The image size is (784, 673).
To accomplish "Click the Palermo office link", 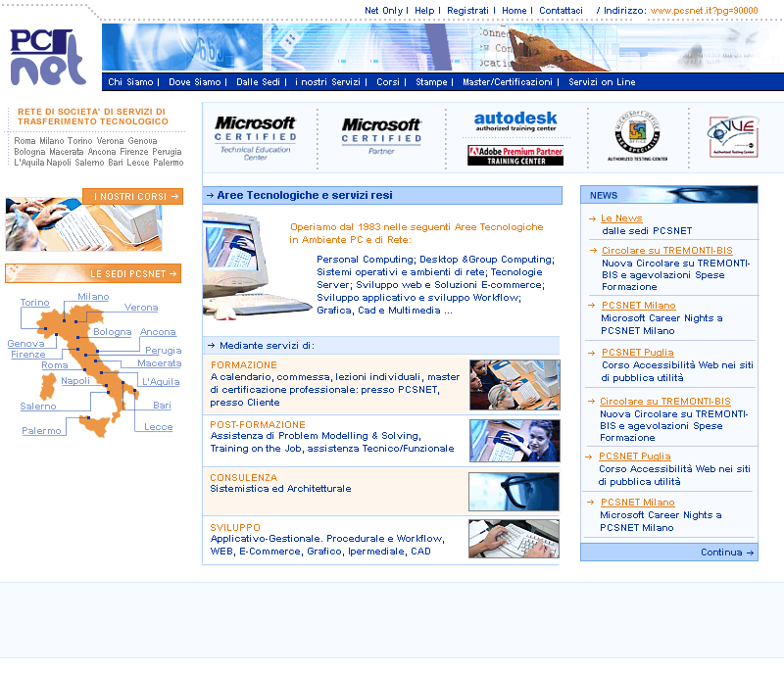I will tap(41, 431).
